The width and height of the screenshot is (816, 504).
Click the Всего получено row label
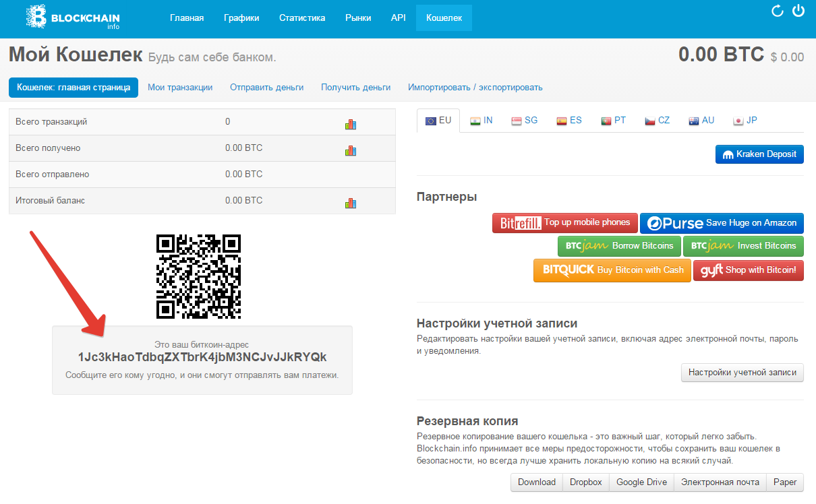tap(48, 148)
